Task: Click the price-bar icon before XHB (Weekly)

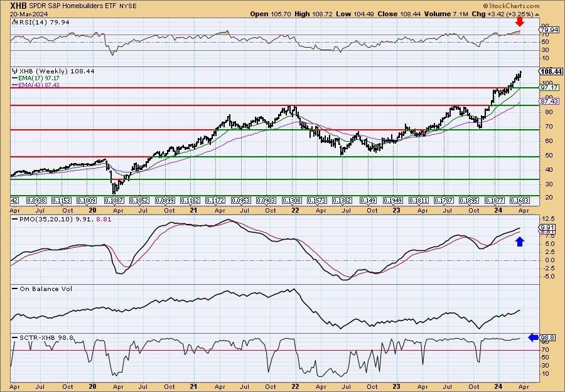Action: [15, 72]
